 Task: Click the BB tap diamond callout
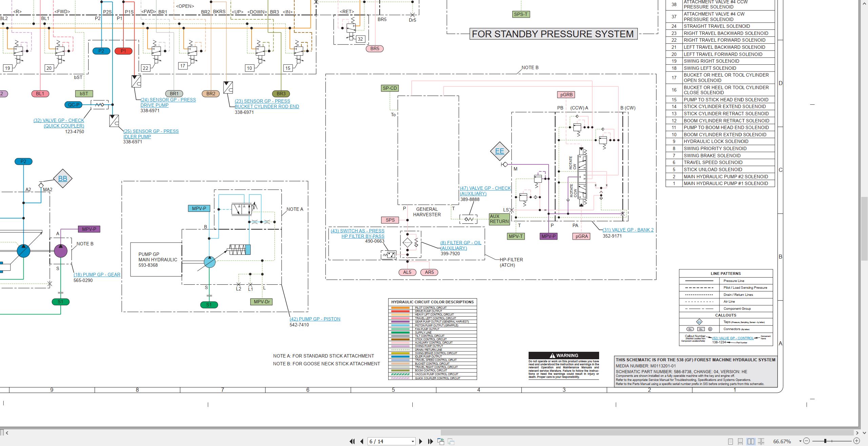point(63,178)
